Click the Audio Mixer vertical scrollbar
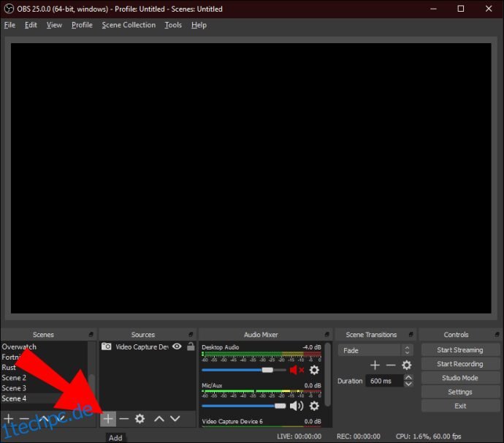This screenshot has height=443, width=504. (x=327, y=374)
